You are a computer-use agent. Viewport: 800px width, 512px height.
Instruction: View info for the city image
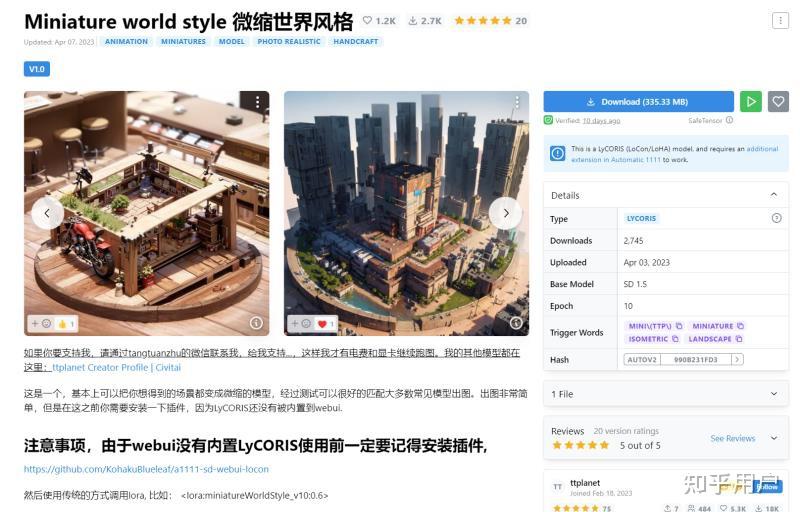(x=516, y=323)
